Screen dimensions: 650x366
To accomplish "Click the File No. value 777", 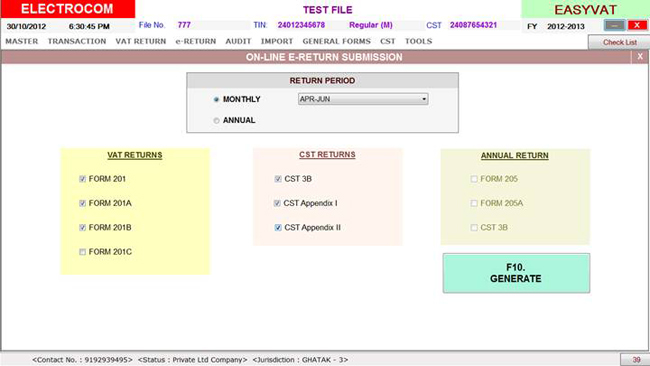I will pos(184,25).
